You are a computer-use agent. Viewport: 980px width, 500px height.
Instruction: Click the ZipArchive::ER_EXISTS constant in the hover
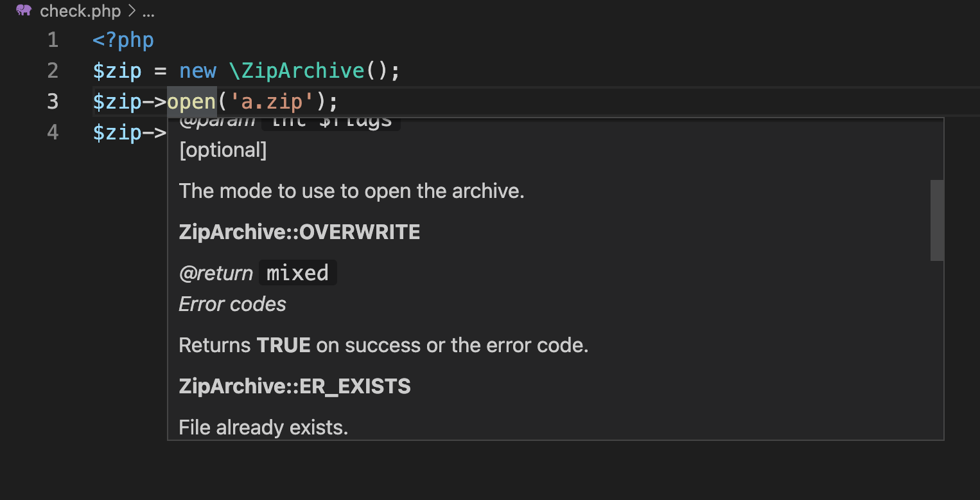click(295, 386)
